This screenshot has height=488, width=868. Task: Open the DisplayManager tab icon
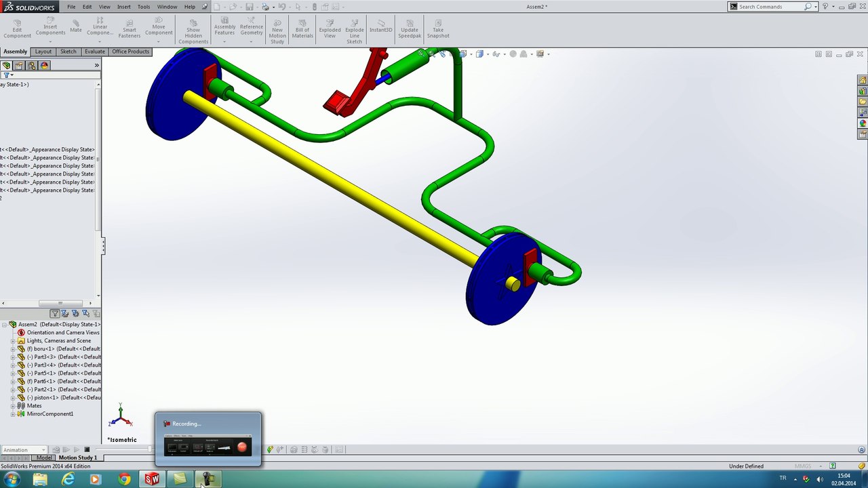45,66
